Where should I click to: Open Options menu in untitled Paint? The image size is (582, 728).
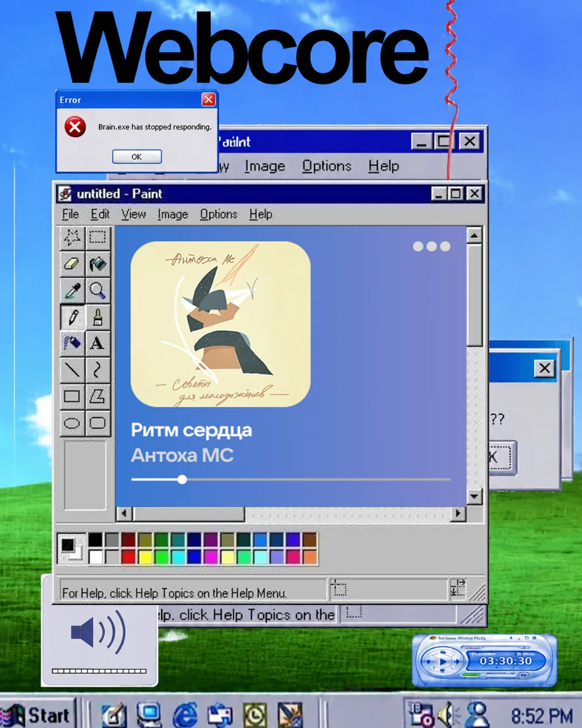[218, 214]
